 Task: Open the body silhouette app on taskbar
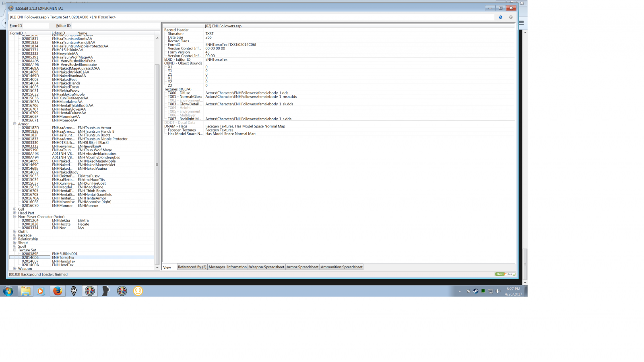[x=105, y=291]
